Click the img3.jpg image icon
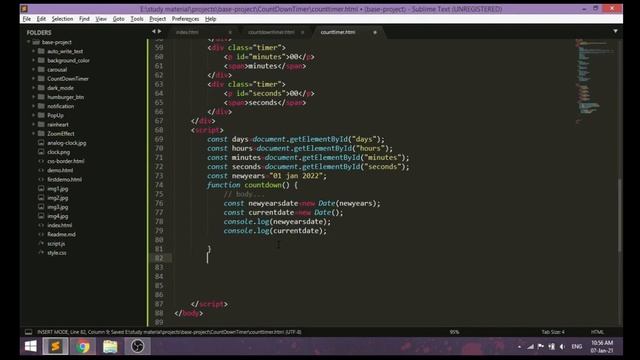Viewport: 640px width, 360px height. [41, 207]
